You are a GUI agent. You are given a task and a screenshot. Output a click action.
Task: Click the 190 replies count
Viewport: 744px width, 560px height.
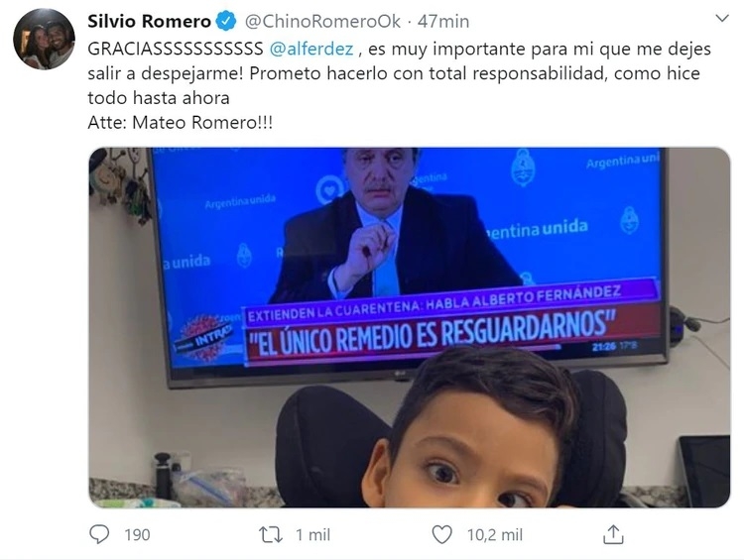(137, 535)
